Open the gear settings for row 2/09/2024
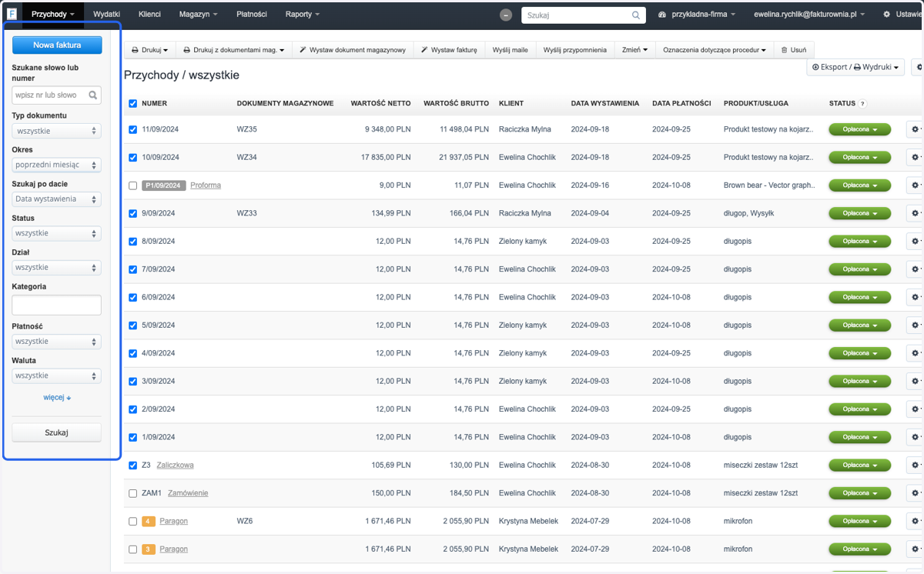This screenshot has height=574, width=924. pos(916,409)
